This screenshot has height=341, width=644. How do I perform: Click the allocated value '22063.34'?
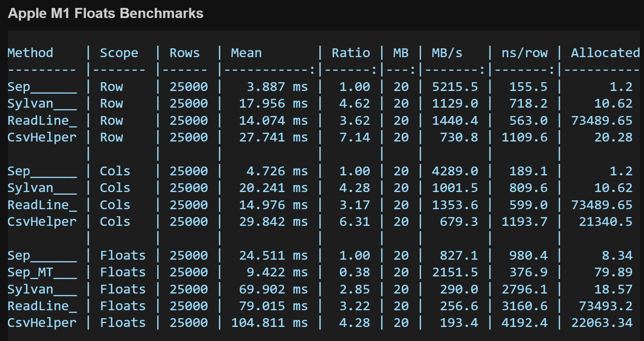tap(602, 323)
